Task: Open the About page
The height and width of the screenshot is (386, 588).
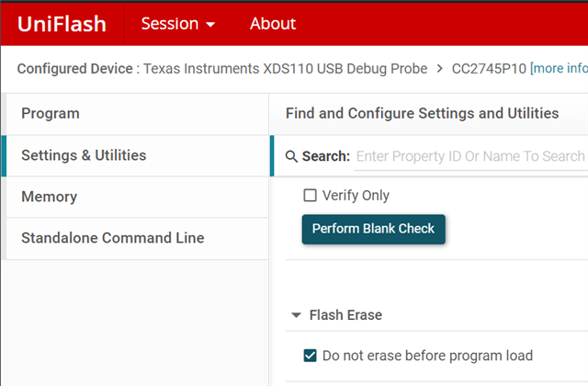Action: (273, 24)
